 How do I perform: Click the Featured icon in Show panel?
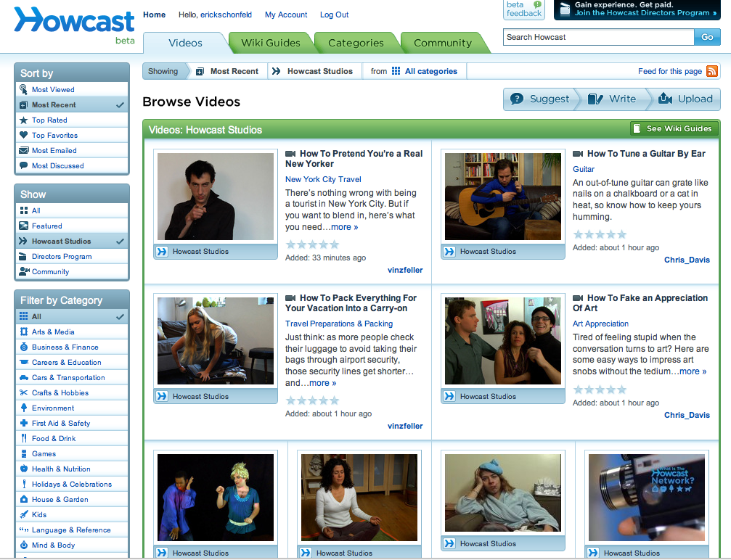pos(23,226)
